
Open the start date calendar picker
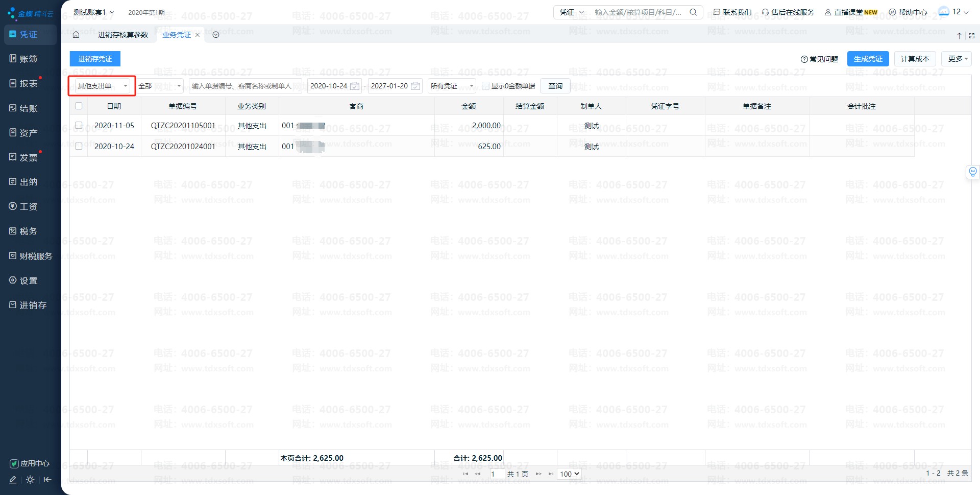pos(355,86)
